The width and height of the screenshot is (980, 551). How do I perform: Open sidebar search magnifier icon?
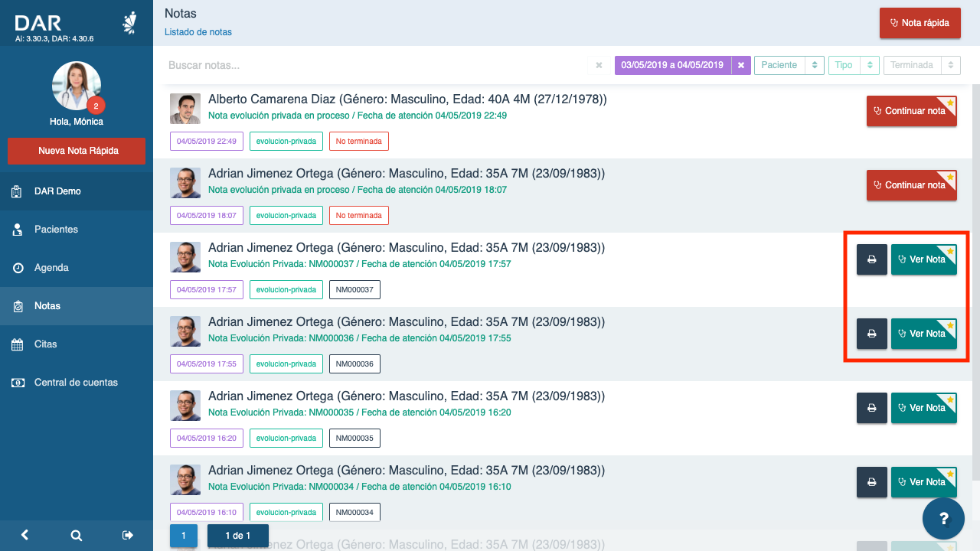click(x=77, y=536)
